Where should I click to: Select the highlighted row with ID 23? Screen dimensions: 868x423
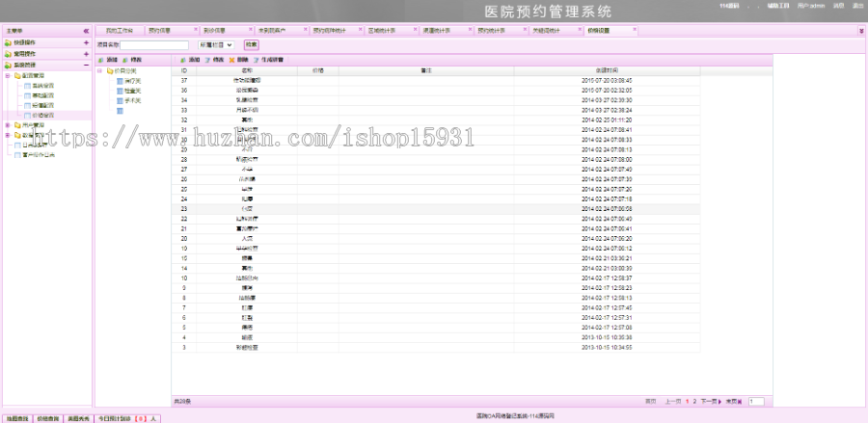pyautogui.click(x=436, y=208)
